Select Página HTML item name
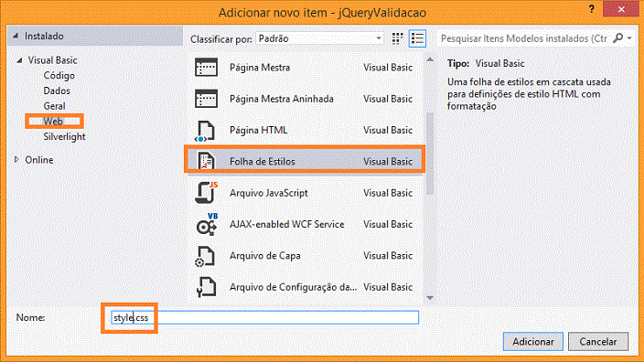The image size is (644, 362). point(258,130)
